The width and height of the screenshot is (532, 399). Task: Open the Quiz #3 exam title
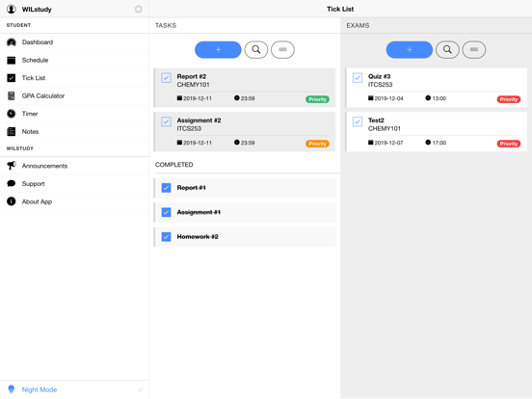point(380,76)
